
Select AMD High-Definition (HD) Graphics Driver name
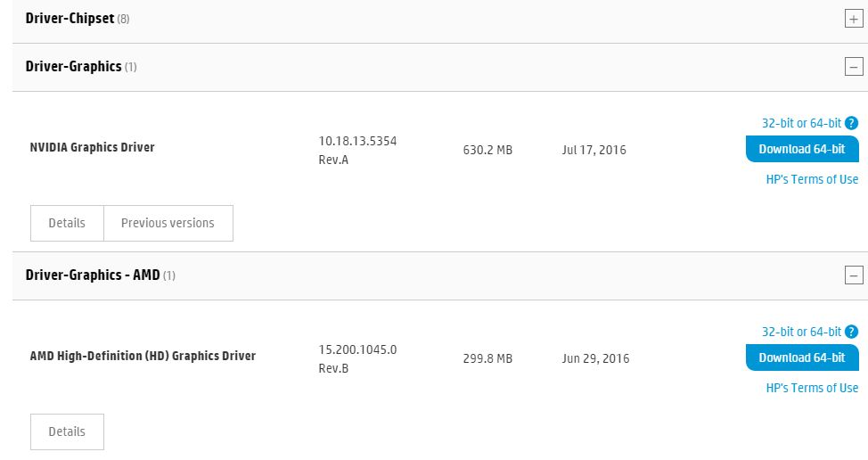143,356
